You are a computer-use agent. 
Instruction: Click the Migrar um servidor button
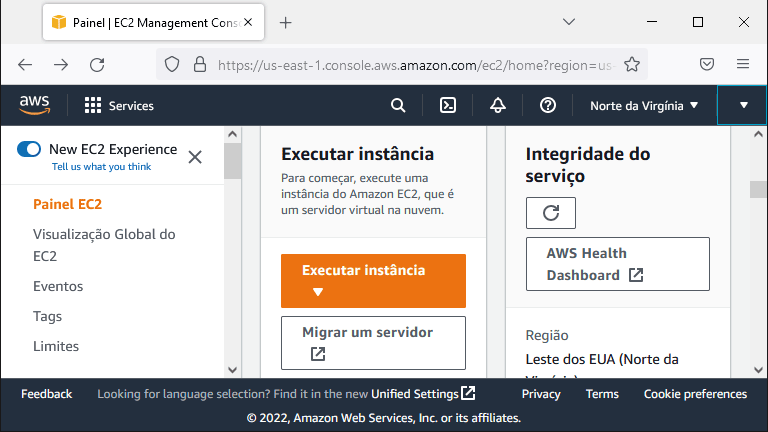373,343
